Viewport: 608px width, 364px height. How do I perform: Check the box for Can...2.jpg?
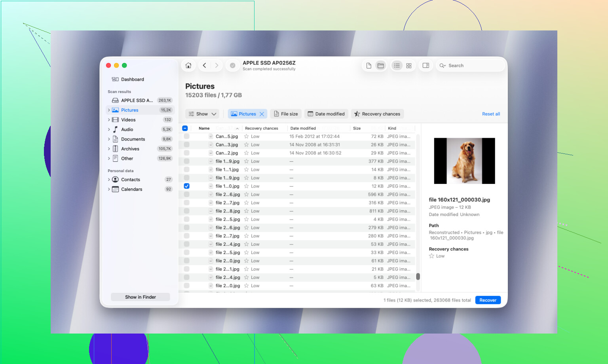coord(186,153)
